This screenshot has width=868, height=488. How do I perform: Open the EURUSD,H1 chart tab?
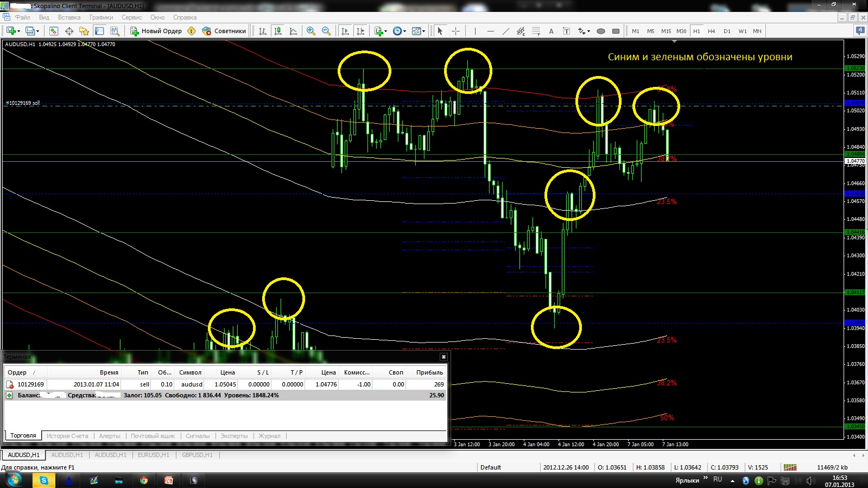[154, 455]
